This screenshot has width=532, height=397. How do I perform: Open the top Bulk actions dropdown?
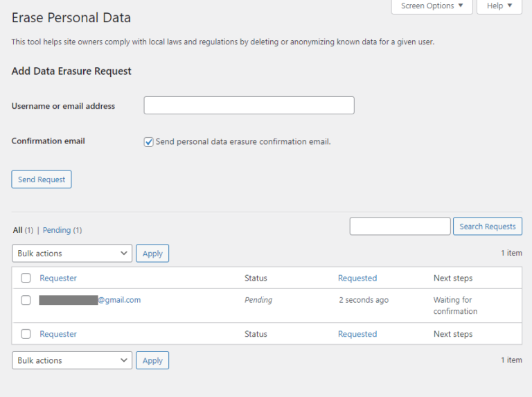(x=72, y=254)
